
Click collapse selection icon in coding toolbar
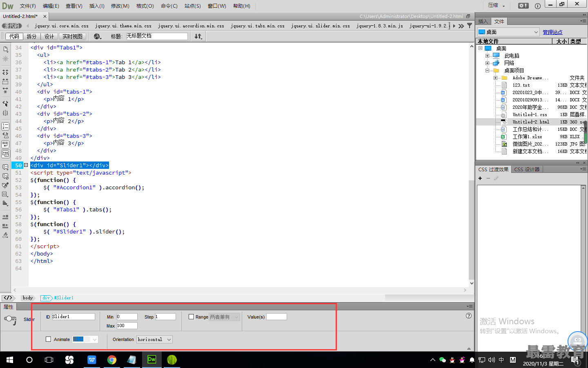tap(5, 81)
